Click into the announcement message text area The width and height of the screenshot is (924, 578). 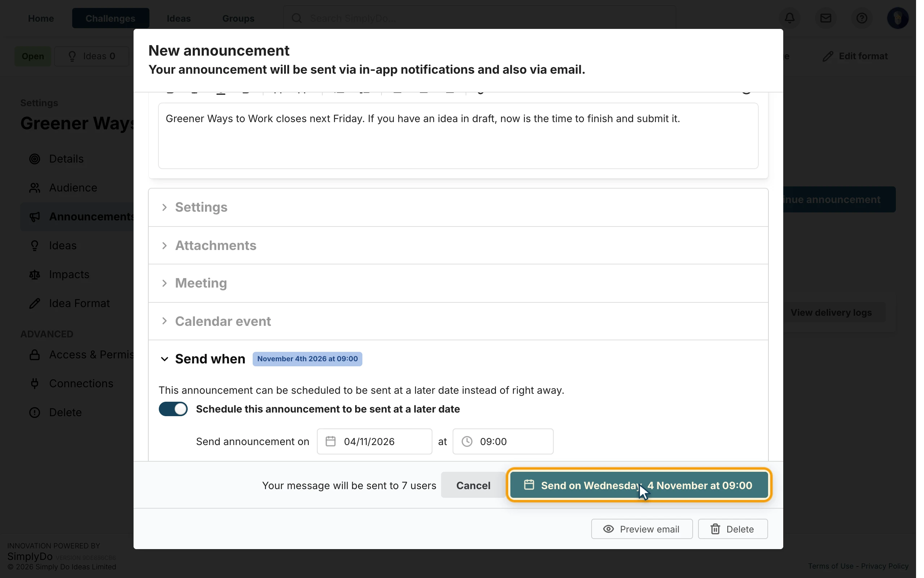[x=458, y=136]
